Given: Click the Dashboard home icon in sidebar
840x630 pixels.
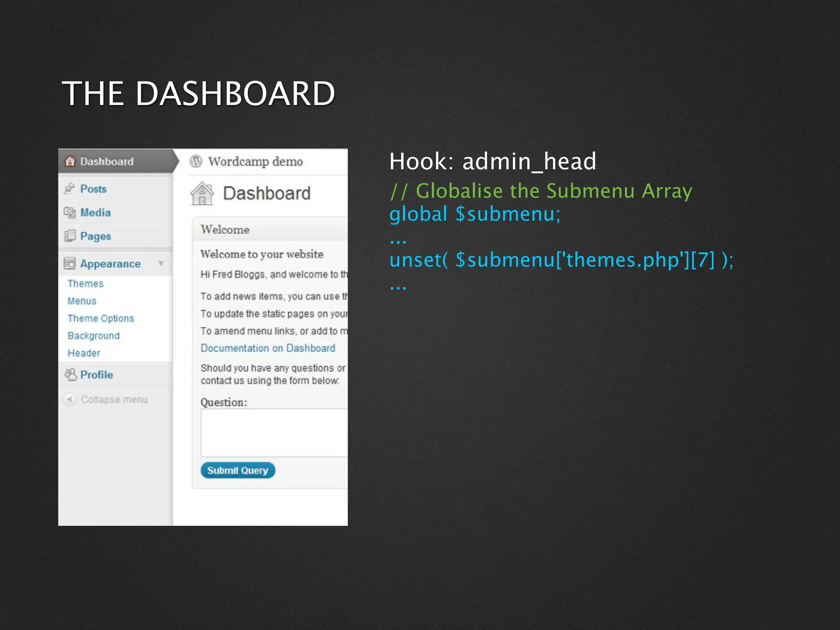Looking at the screenshot, I should (x=70, y=161).
